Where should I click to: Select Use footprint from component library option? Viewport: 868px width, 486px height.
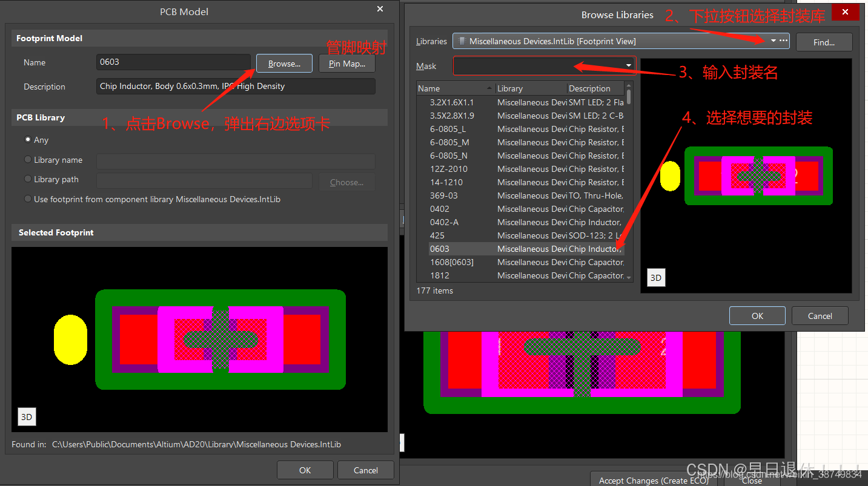click(x=28, y=199)
